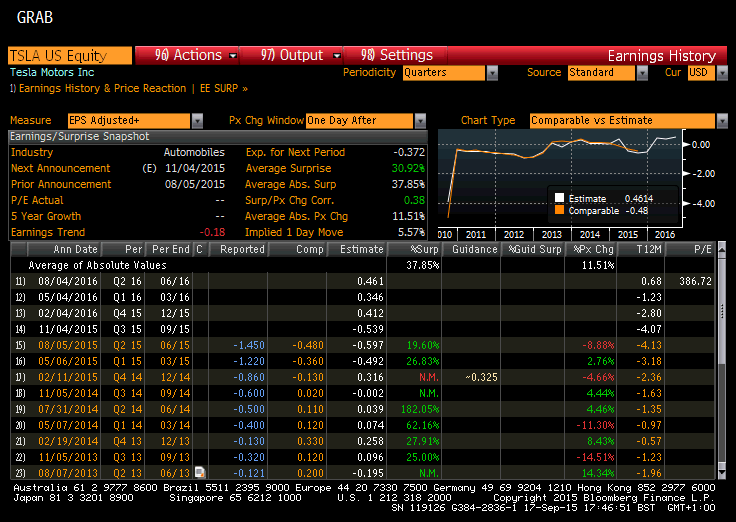
Task: Click the Guidance column header
Action: 471,249
